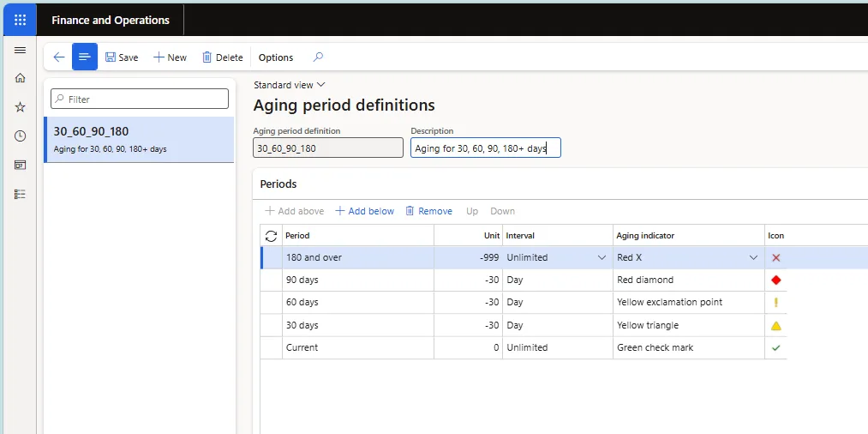Save the aging period definition
Screen dimensions: 868x434
click(x=122, y=57)
